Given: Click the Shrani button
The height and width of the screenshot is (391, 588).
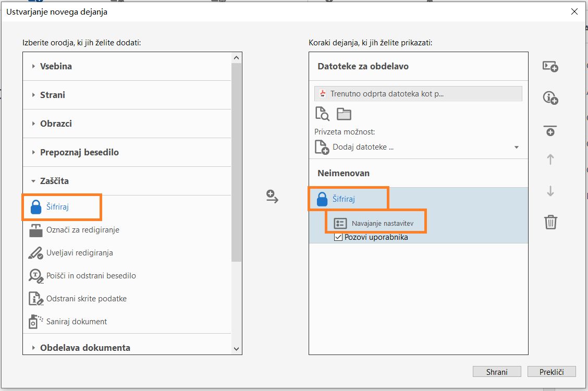Looking at the screenshot, I should coord(497,372).
